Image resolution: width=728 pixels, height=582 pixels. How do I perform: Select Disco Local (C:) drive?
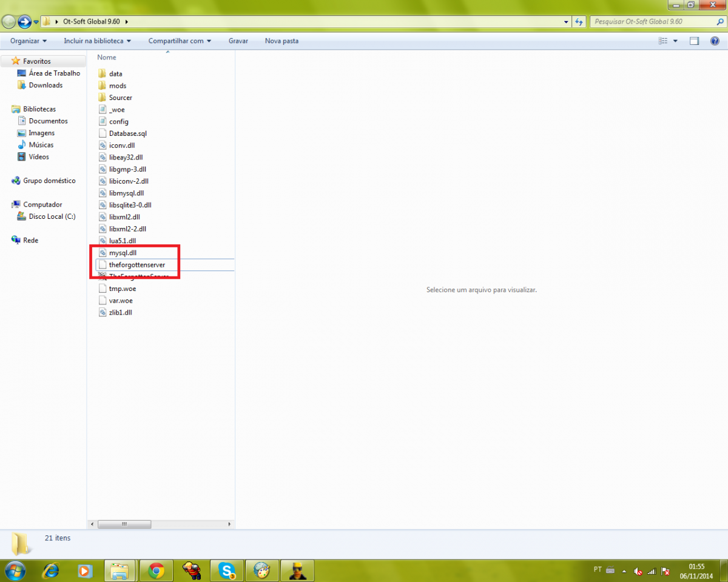[x=52, y=217]
